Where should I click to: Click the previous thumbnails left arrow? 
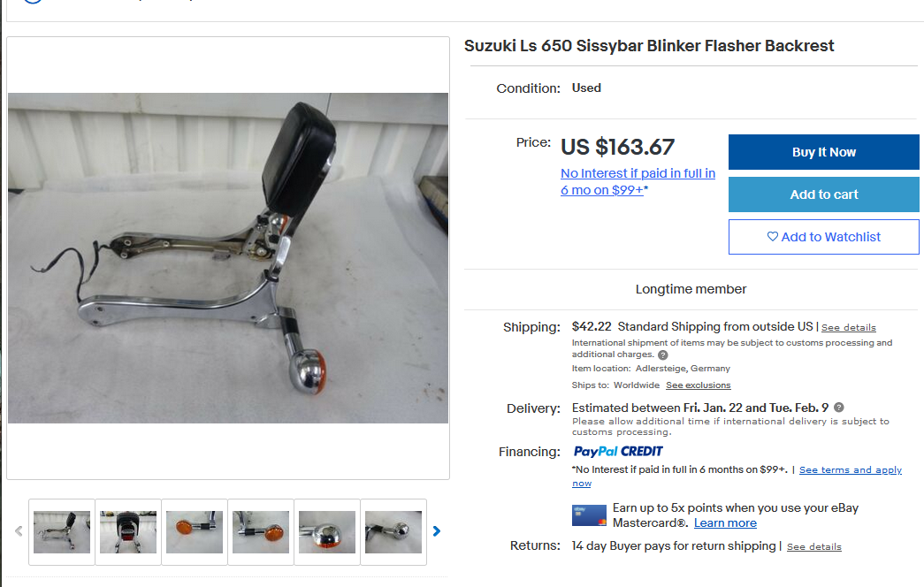point(19,531)
